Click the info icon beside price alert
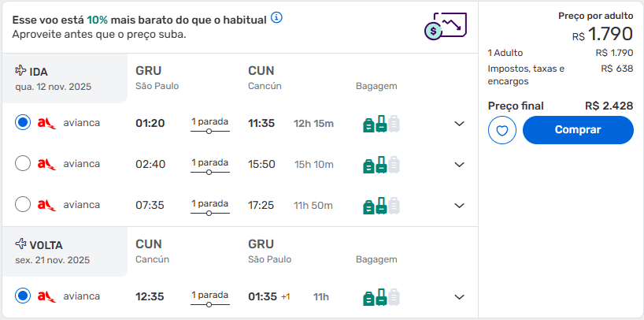 [277, 18]
